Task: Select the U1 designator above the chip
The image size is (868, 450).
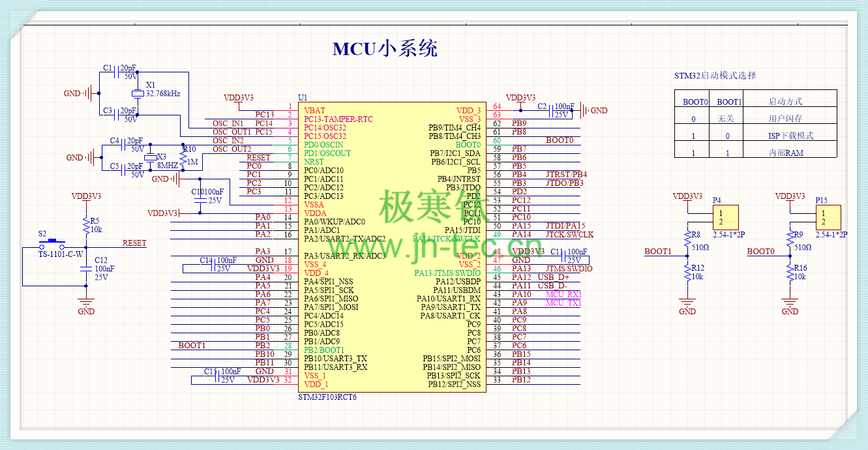Action: (303, 97)
